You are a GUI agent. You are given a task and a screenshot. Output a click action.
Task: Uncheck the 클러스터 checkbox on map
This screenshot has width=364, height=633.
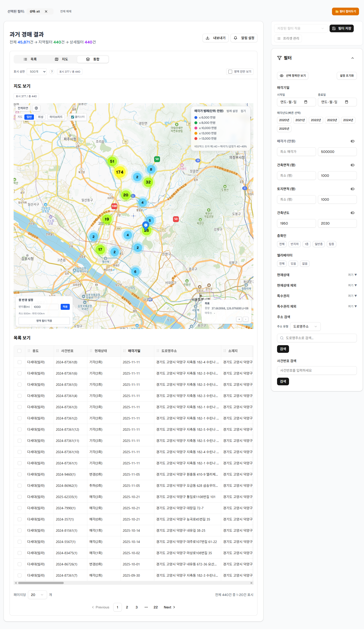click(73, 117)
